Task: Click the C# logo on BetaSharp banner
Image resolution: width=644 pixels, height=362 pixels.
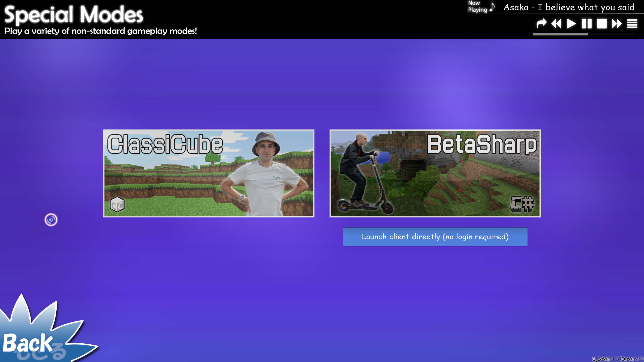Action: click(x=522, y=204)
